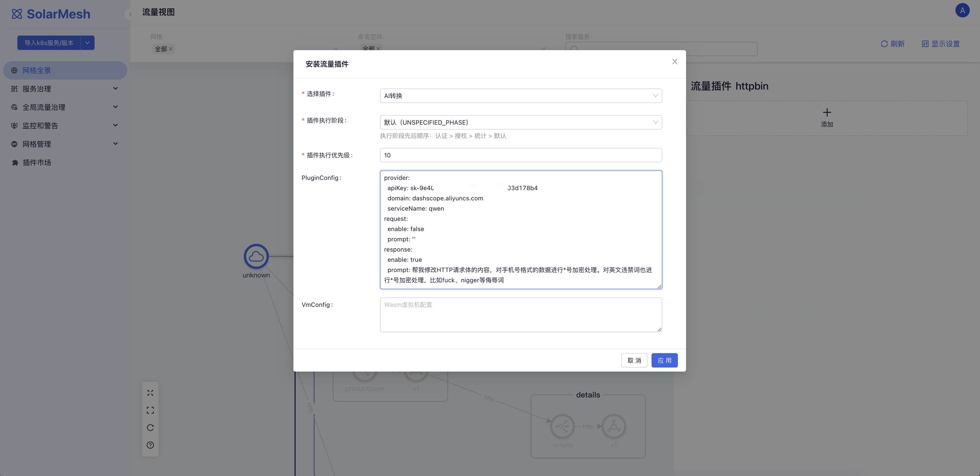Screen dimensions: 980x476
Task: Click the 刷新 refresh icon
Action: click(x=884, y=44)
